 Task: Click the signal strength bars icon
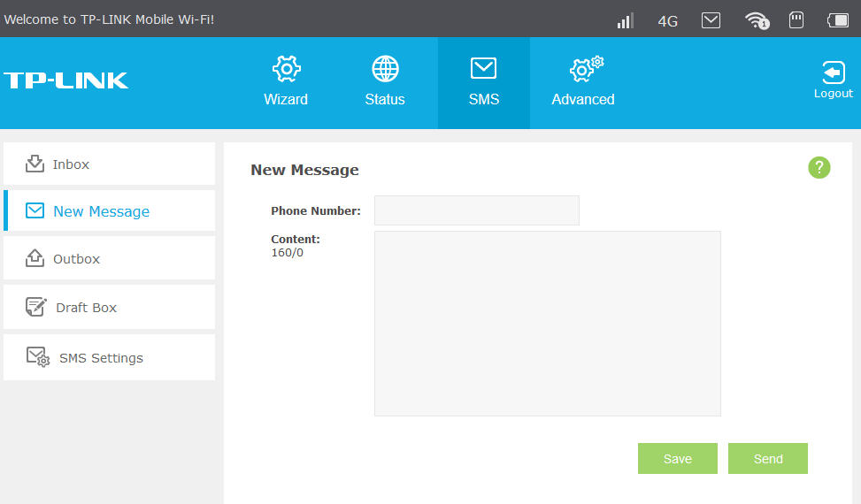pyautogui.click(x=625, y=21)
